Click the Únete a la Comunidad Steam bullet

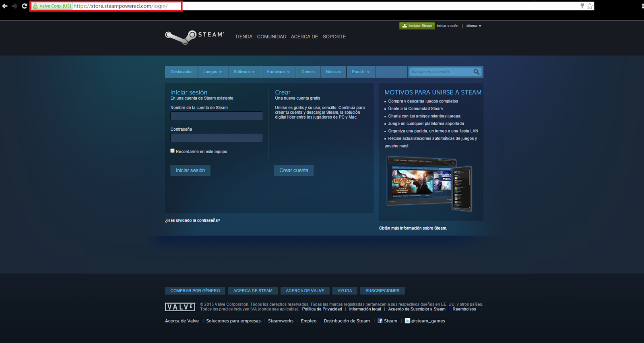click(415, 109)
